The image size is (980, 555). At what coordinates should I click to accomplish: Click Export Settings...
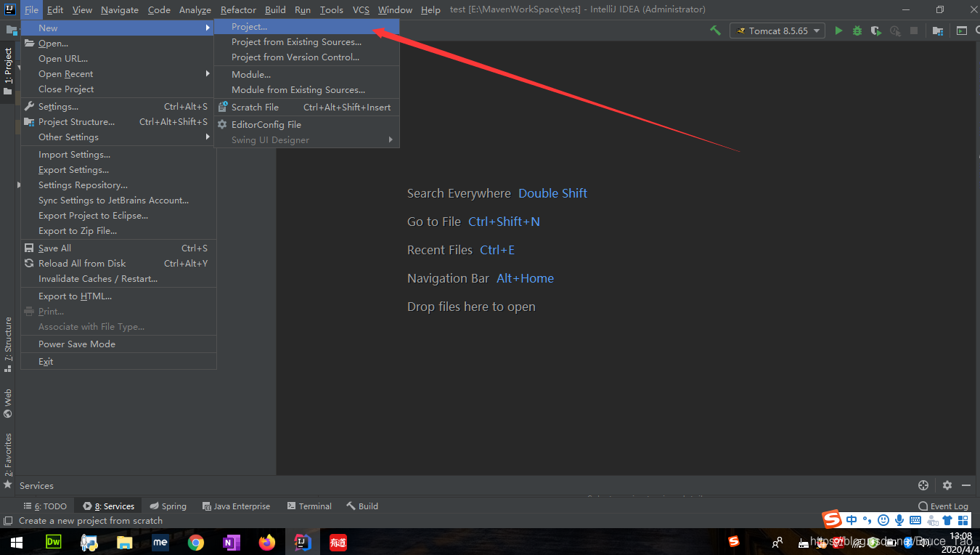118,169
